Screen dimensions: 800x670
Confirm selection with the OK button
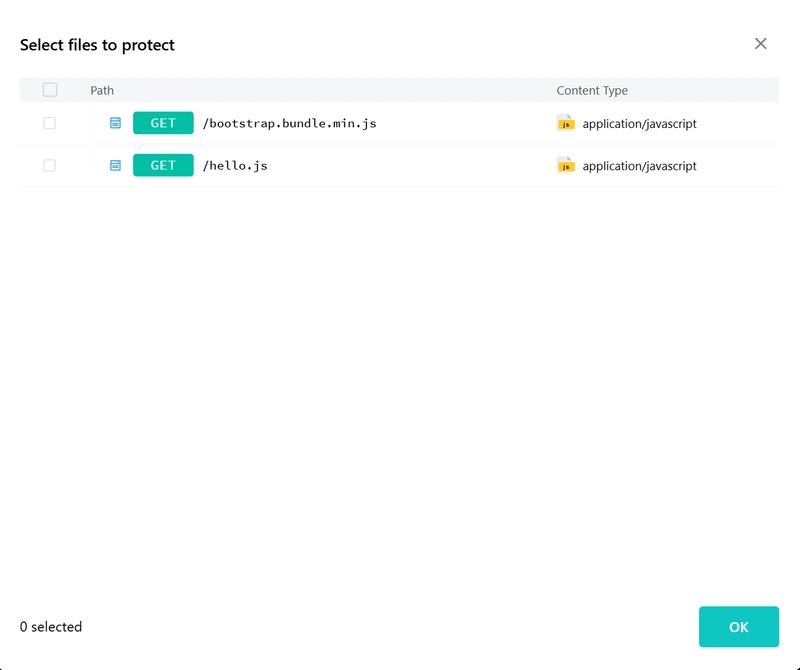(x=739, y=627)
